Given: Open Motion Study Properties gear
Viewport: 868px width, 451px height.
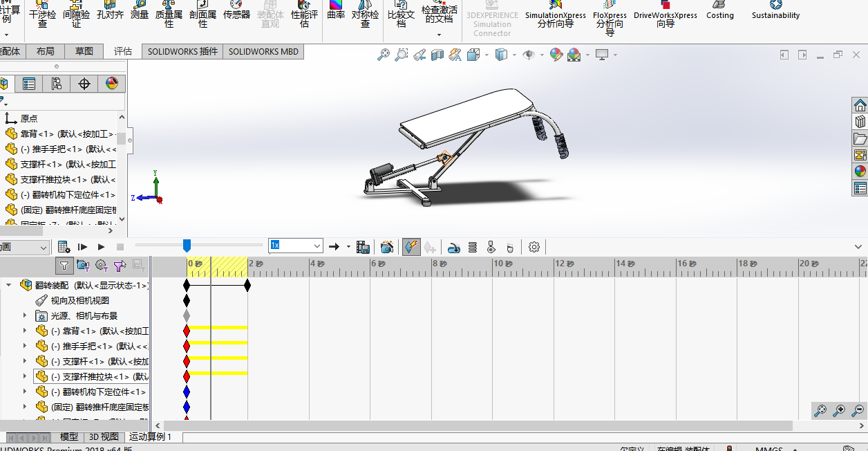Looking at the screenshot, I should pyautogui.click(x=534, y=247).
